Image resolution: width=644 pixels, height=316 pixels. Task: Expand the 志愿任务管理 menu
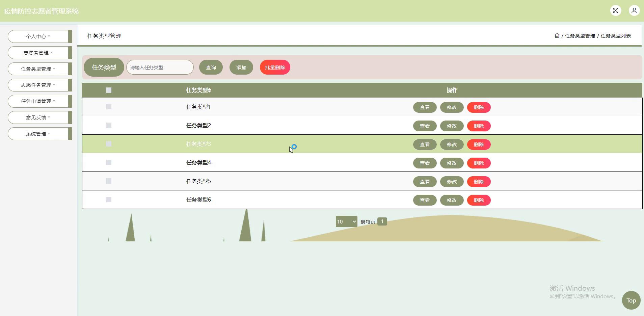39,85
